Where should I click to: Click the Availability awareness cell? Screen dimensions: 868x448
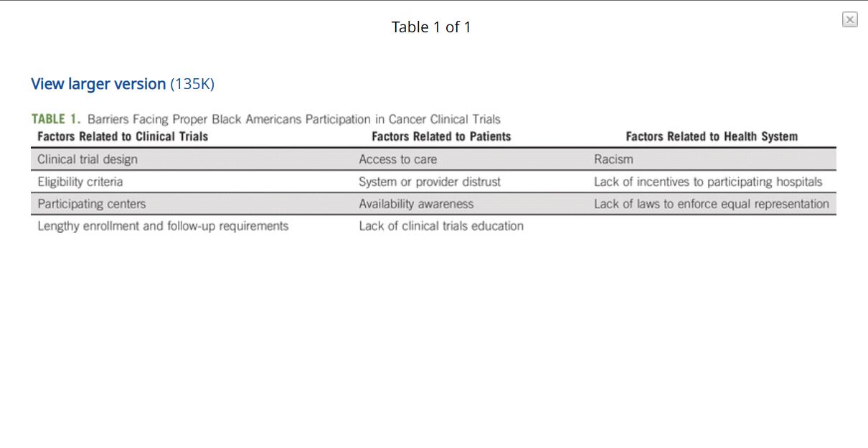coord(416,204)
